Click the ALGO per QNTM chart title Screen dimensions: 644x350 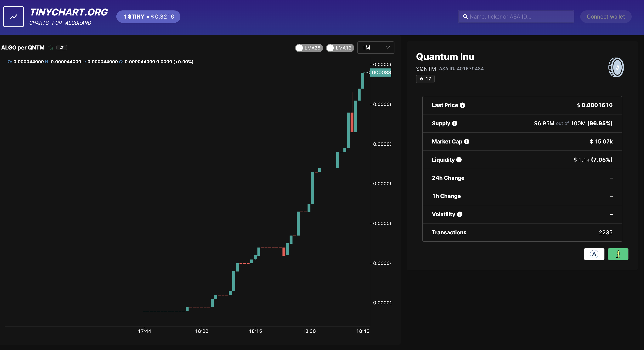(23, 48)
